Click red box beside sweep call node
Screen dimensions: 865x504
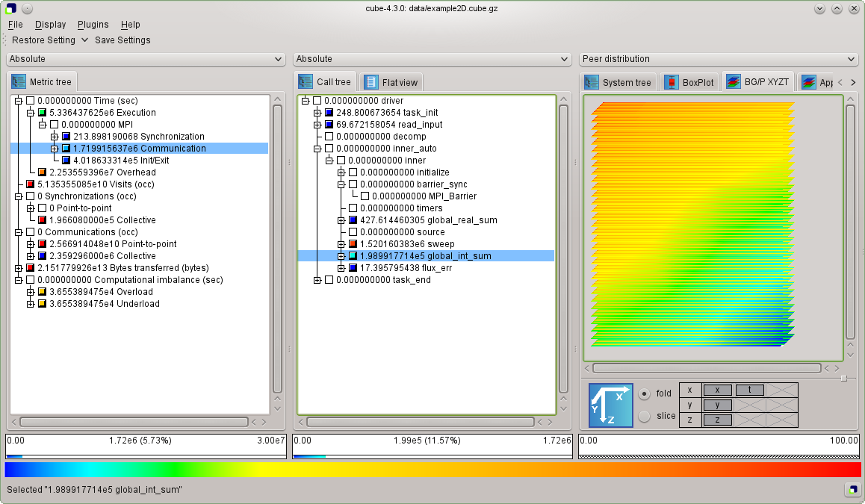click(x=353, y=243)
